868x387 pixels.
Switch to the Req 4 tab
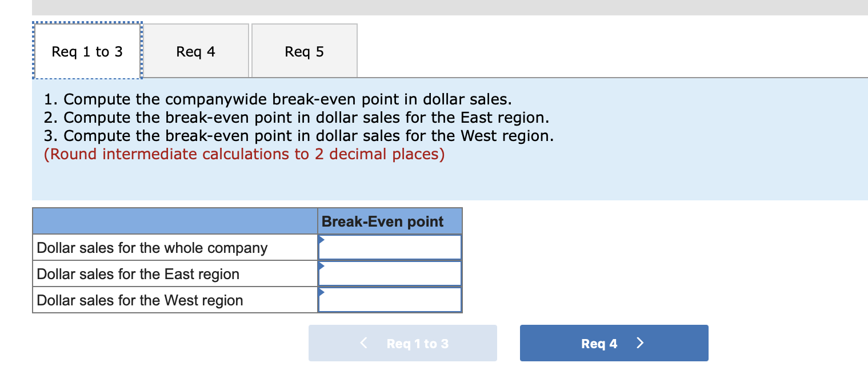(195, 50)
